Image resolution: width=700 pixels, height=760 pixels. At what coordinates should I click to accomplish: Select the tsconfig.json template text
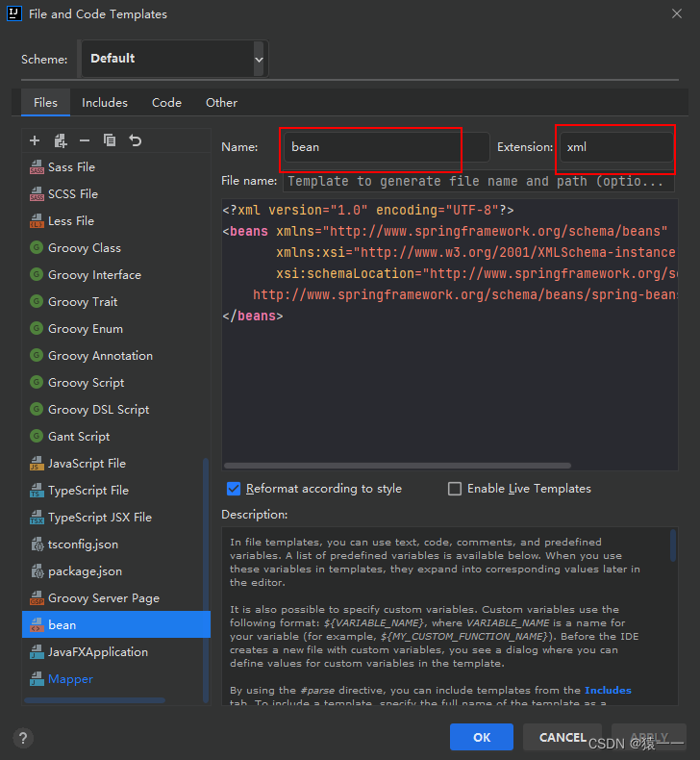pos(83,545)
